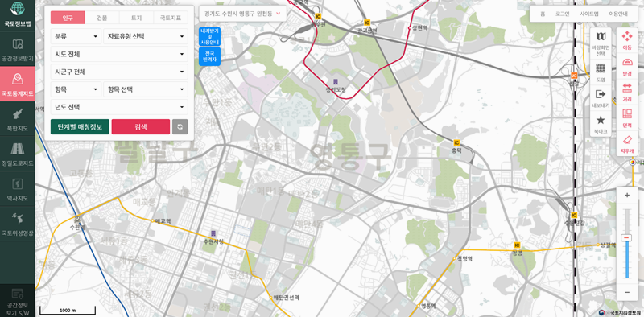Click the 영통역 station label
Image resolution: width=644 pixels, height=317 pixels.
[428, 306]
